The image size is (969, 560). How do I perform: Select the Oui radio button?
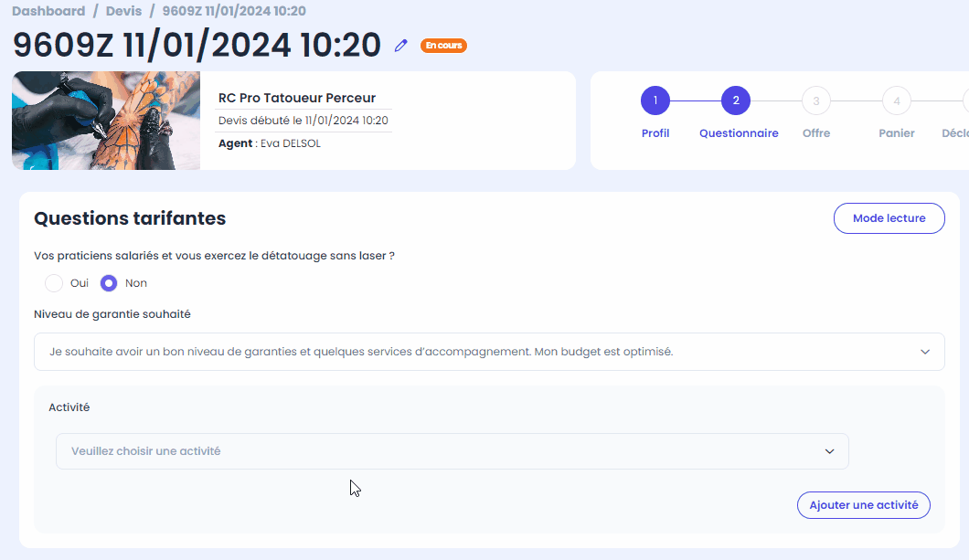[54, 283]
